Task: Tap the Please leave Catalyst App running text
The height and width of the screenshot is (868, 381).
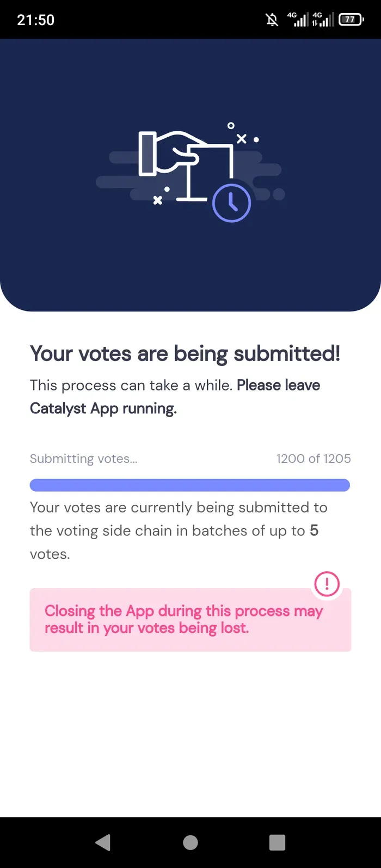Action: coord(175,397)
